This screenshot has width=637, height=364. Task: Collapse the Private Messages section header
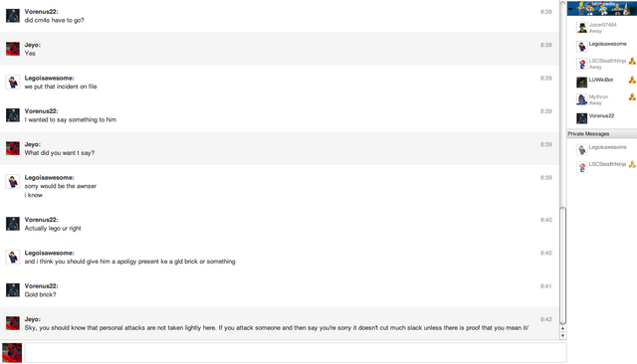[x=601, y=133]
